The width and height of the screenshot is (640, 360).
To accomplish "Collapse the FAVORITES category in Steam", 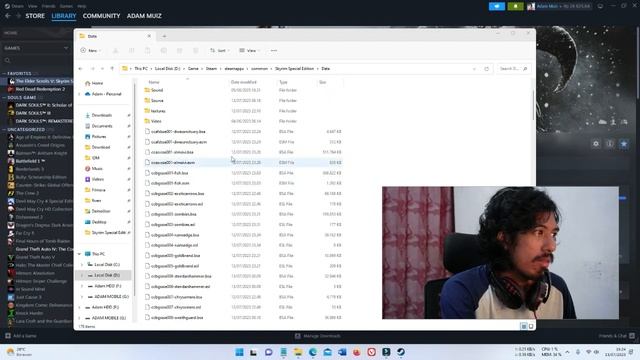I will (4, 73).
